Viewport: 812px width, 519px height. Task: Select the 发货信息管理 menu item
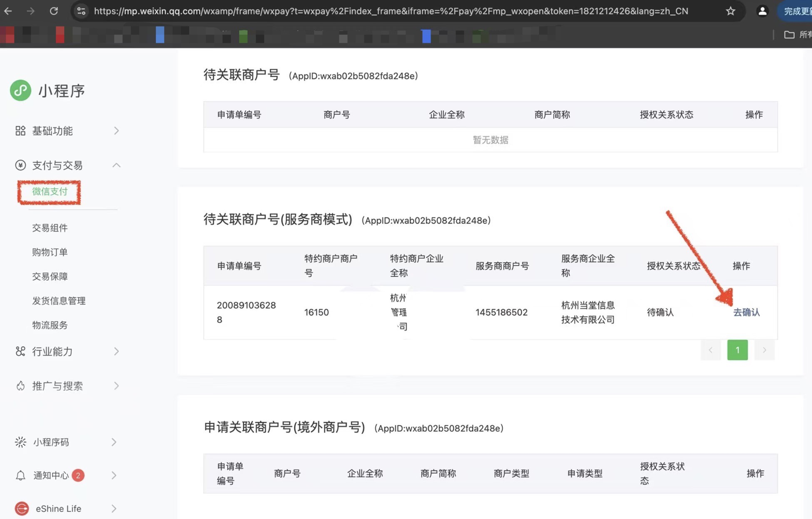pyautogui.click(x=59, y=301)
